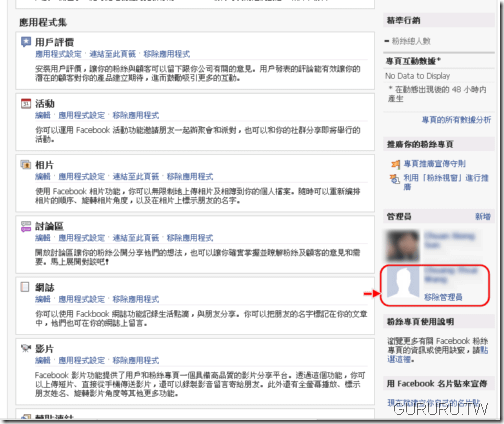The width and height of the screenshot is (504, 424).
Task: Click 移除應用程式 under 活動
Action: 136,115
